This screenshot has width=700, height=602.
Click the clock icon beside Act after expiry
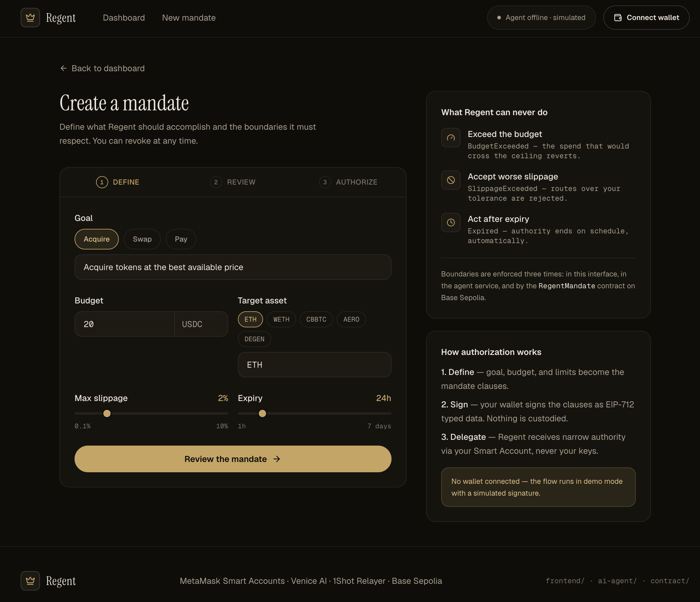(451, 222)
